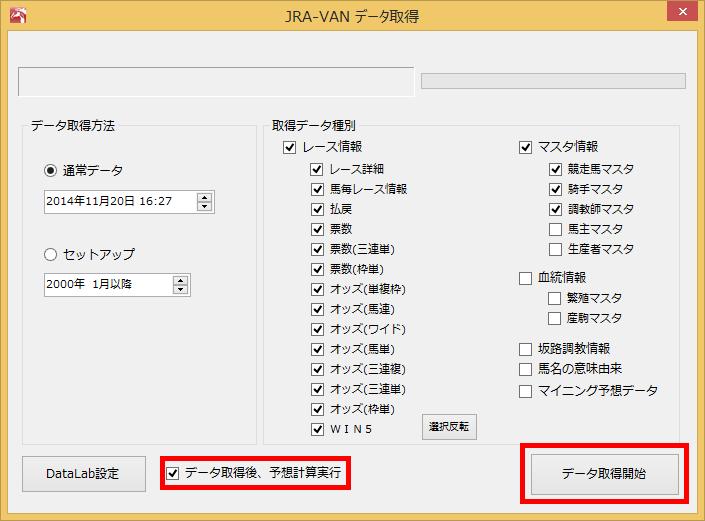Uncheck the オッズ(馬連) checkbox
705x521 pixels.
coord(317,309)
